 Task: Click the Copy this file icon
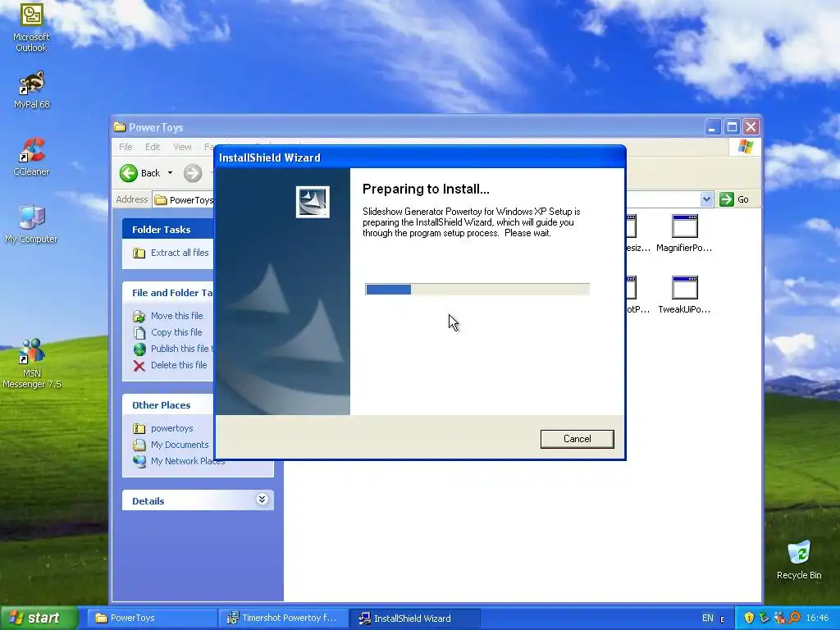point(139,333)
